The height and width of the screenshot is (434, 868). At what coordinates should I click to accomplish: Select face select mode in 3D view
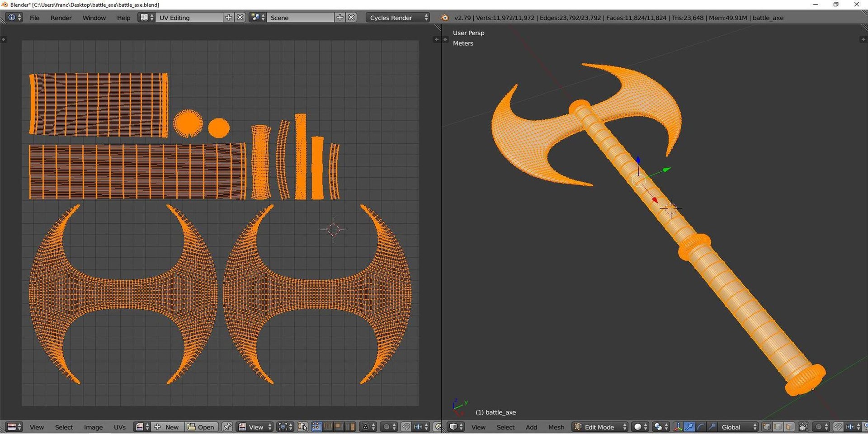click(789, 427)
